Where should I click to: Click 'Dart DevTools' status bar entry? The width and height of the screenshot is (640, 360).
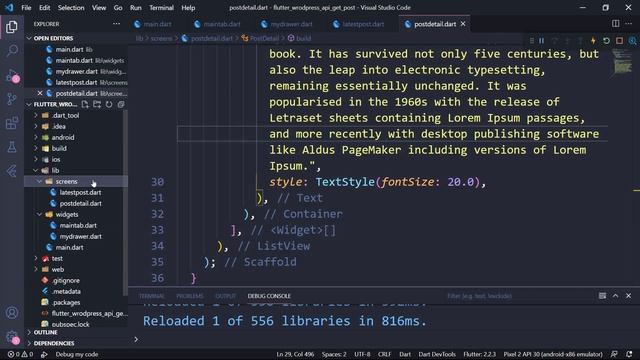437,354
